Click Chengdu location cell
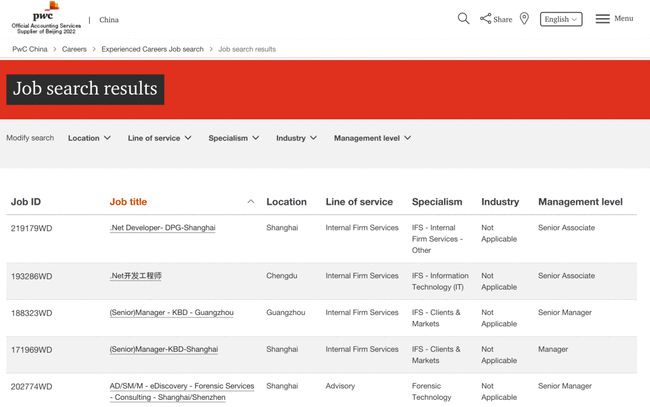The image size is (650, 407). point(282,276)
